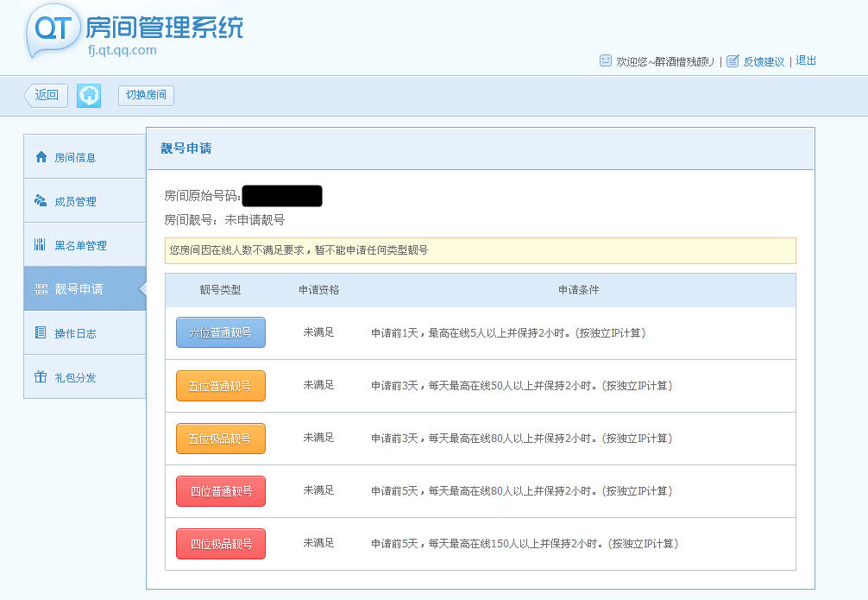The width and height of the screenshot is (868, 600).
Task: Click the yellow warning notice about 在线人数
Action: tap(481, 250)
